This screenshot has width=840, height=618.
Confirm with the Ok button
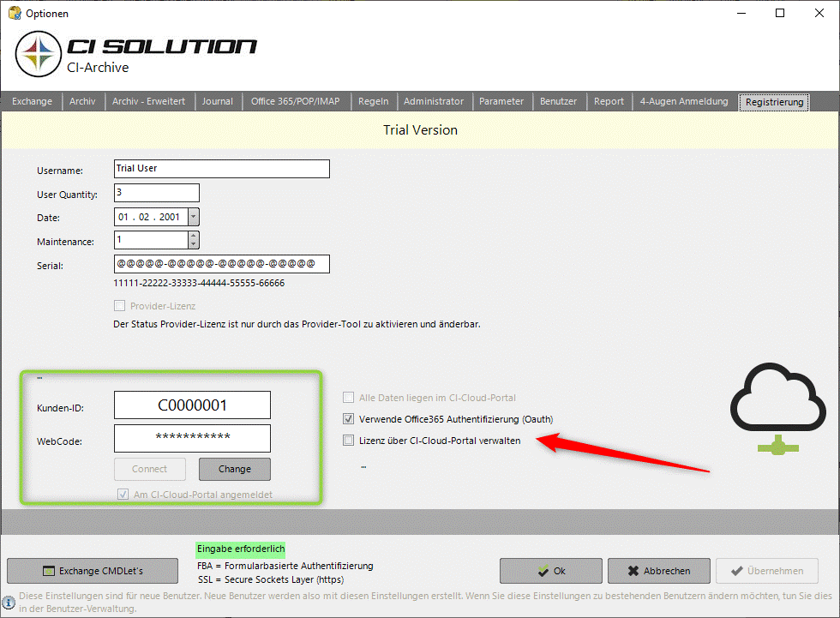(551, 571)
